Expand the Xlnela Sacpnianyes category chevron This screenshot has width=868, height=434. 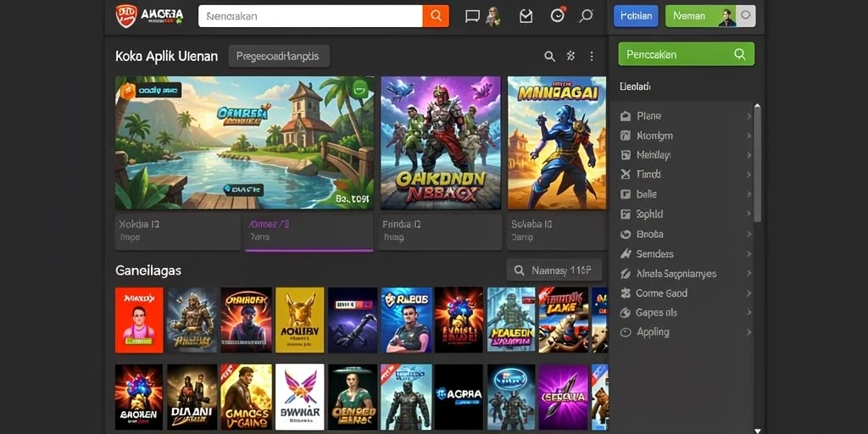749,274
